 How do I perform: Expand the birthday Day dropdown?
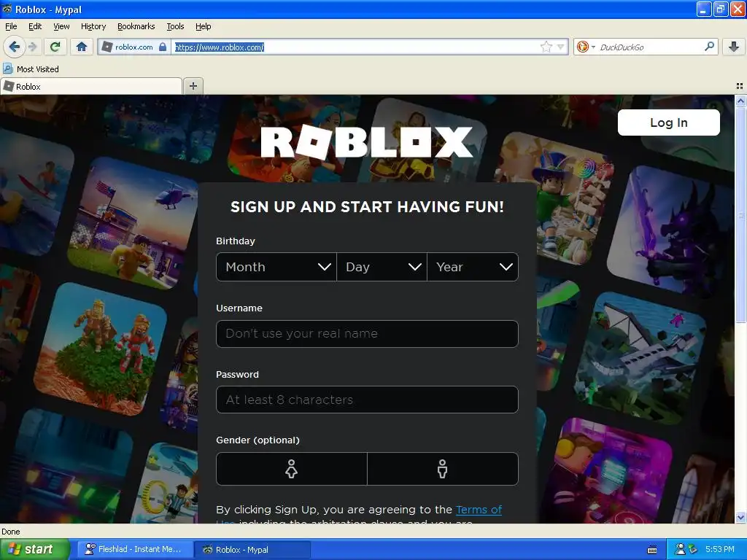[x=382, y=267]
